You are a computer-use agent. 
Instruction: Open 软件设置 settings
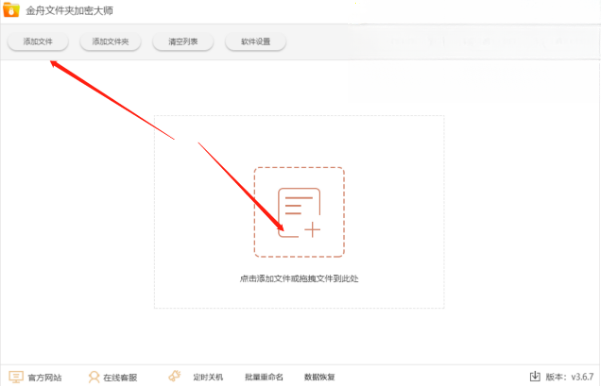coord(256,41)
